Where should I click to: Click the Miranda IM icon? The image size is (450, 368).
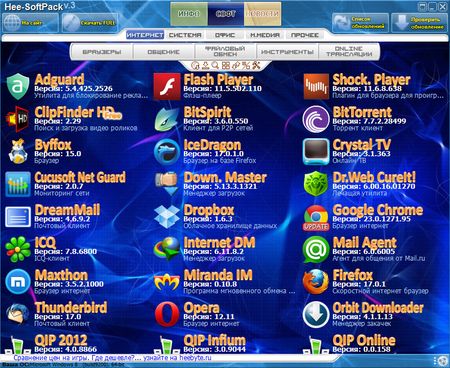coord(167,282)
